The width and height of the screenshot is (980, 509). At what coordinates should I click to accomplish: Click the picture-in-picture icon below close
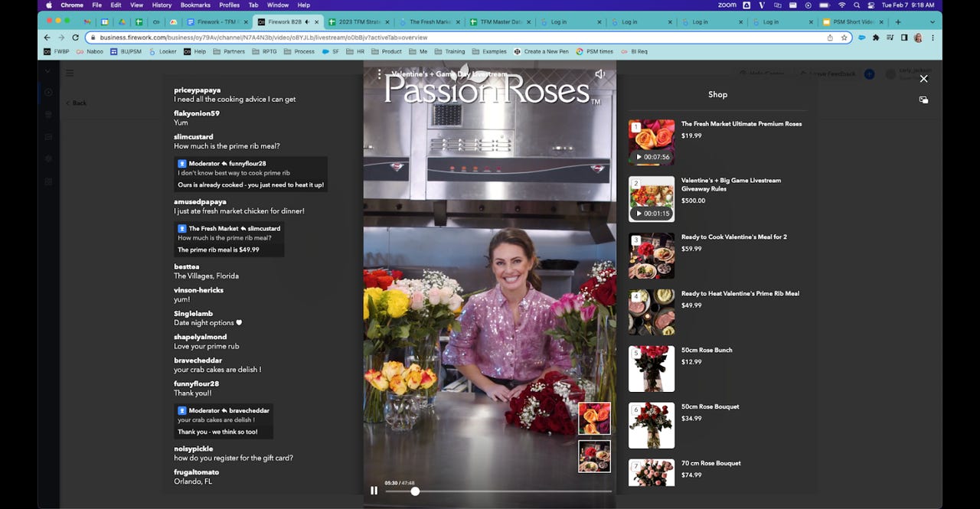[x=923, y=100]
